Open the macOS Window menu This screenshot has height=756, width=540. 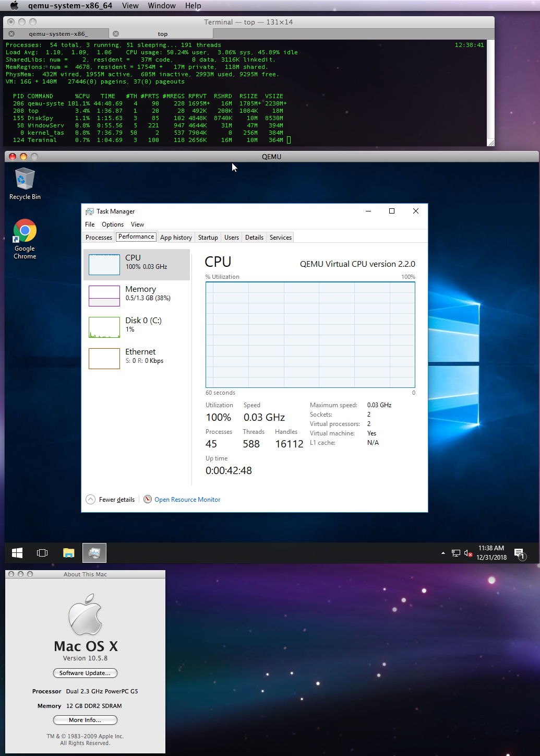coord(162,6)
